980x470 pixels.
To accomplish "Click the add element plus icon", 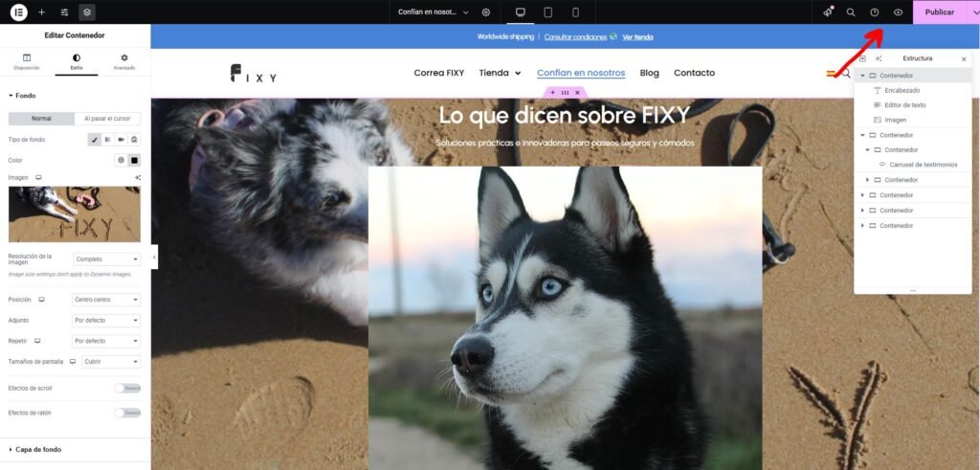I will [x=41, y=12].
